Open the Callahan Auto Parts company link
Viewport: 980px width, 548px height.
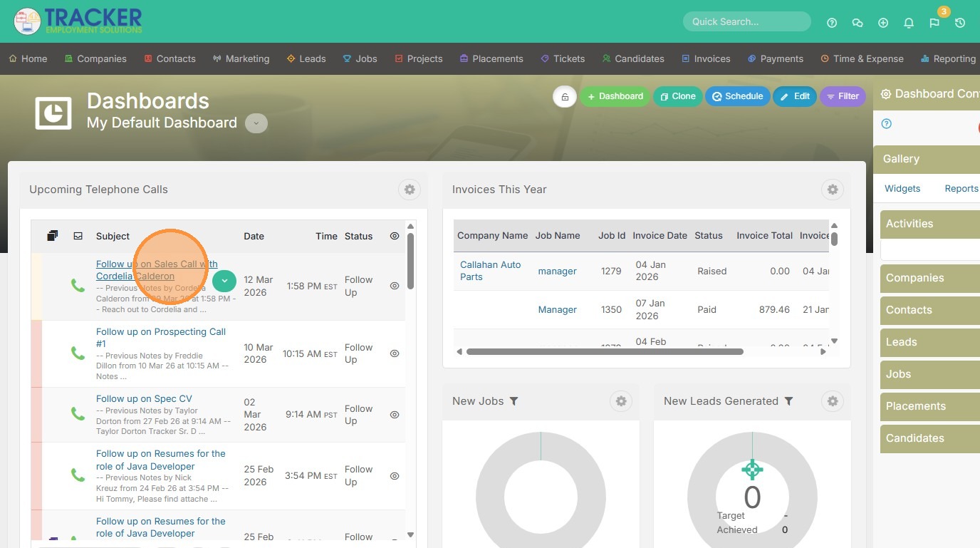point(491,271)
